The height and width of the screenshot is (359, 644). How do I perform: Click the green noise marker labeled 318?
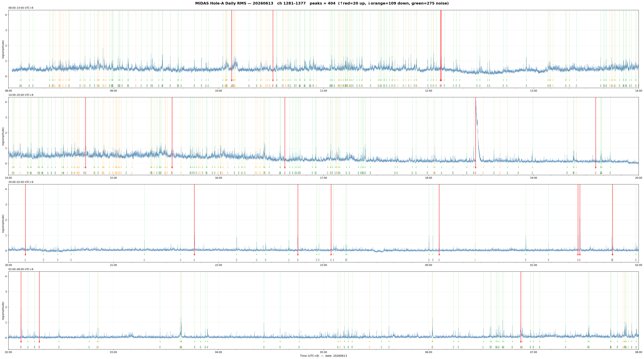tap(44, 254)
